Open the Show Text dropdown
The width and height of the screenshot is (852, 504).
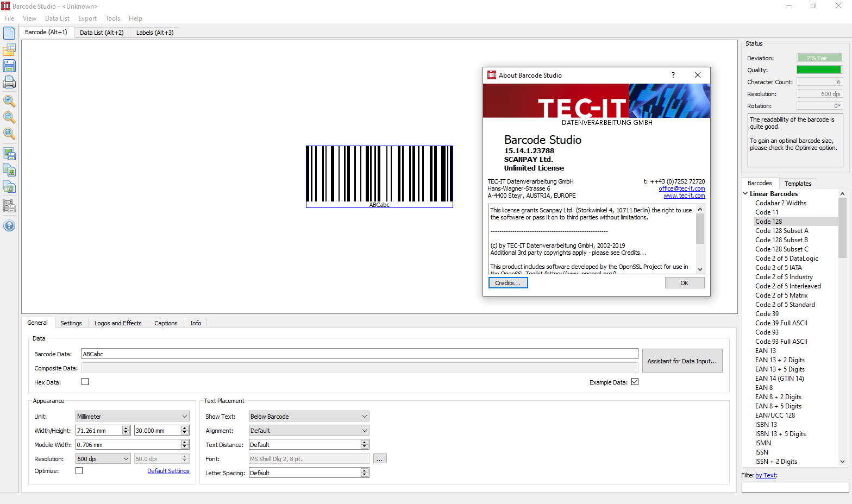[x=309, y=417]
